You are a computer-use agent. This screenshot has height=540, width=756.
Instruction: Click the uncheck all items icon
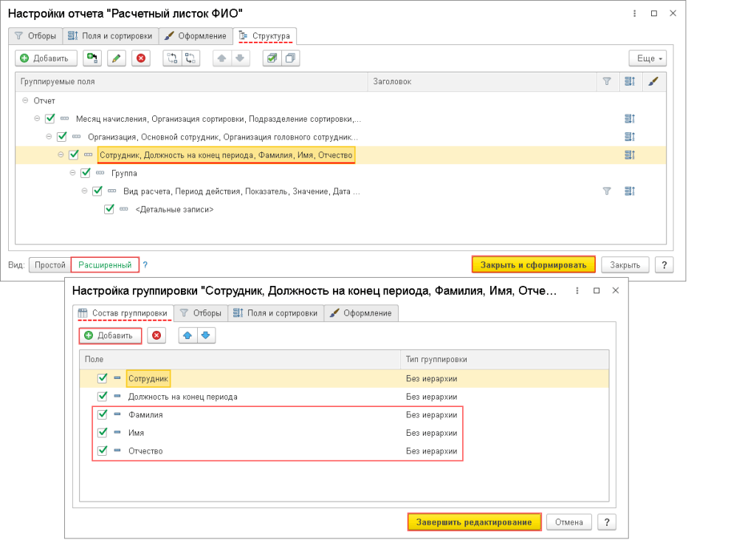(x=290, y=58)
